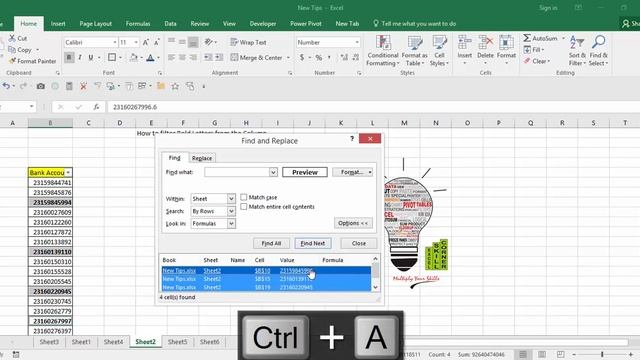The image size is (640, 360).
Task: Click Accounting dollar format icon
Action: click(x=302, y=58)
